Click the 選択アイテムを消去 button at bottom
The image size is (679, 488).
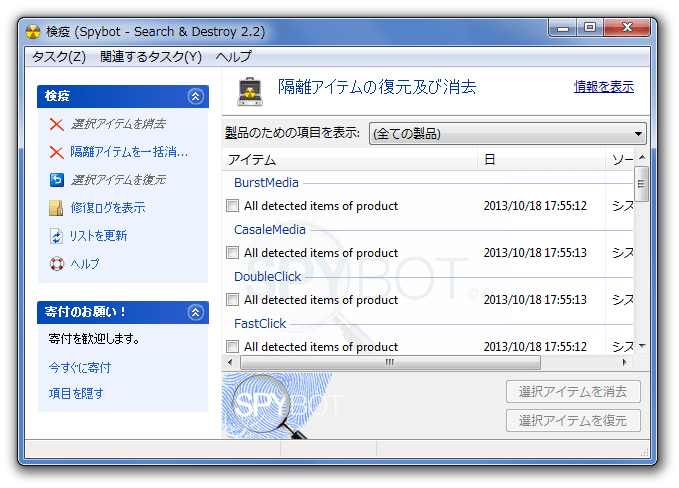tap(573, 391)
